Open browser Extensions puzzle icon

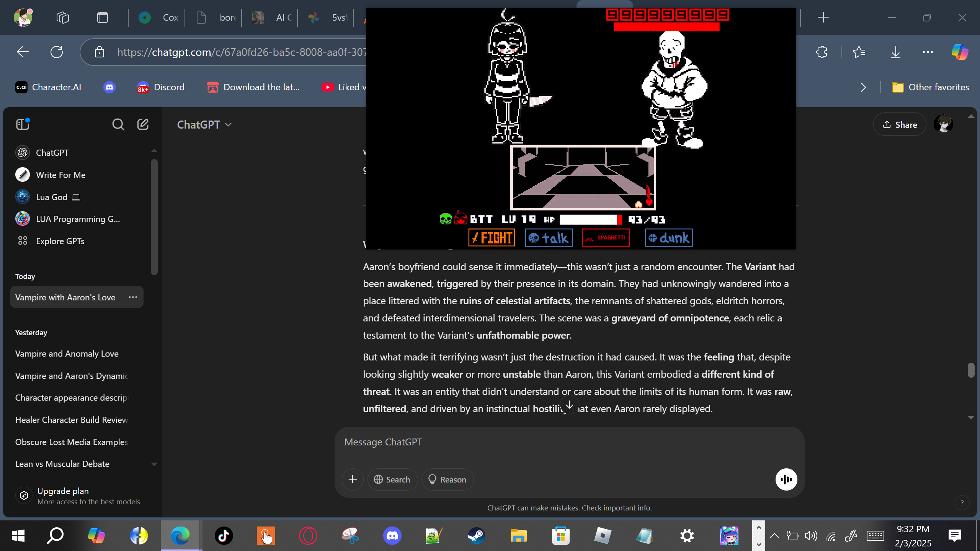822,52
